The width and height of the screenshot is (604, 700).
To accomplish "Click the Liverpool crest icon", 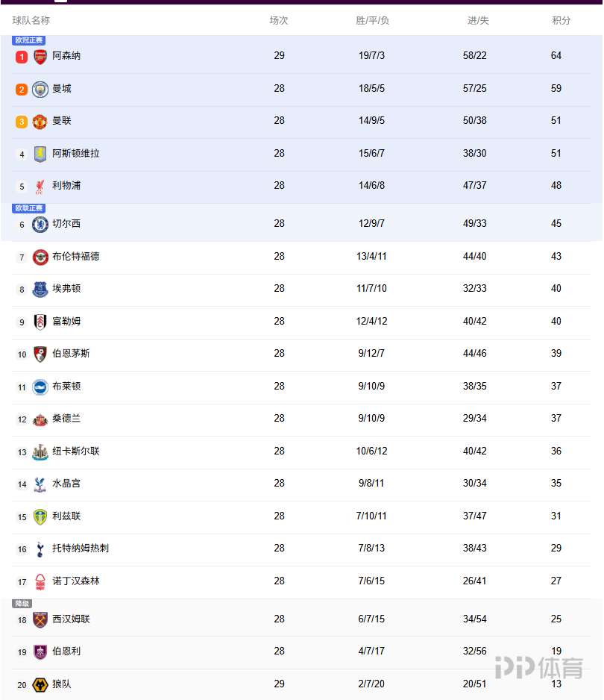I will pyautogui.click(x=40, y=186).
